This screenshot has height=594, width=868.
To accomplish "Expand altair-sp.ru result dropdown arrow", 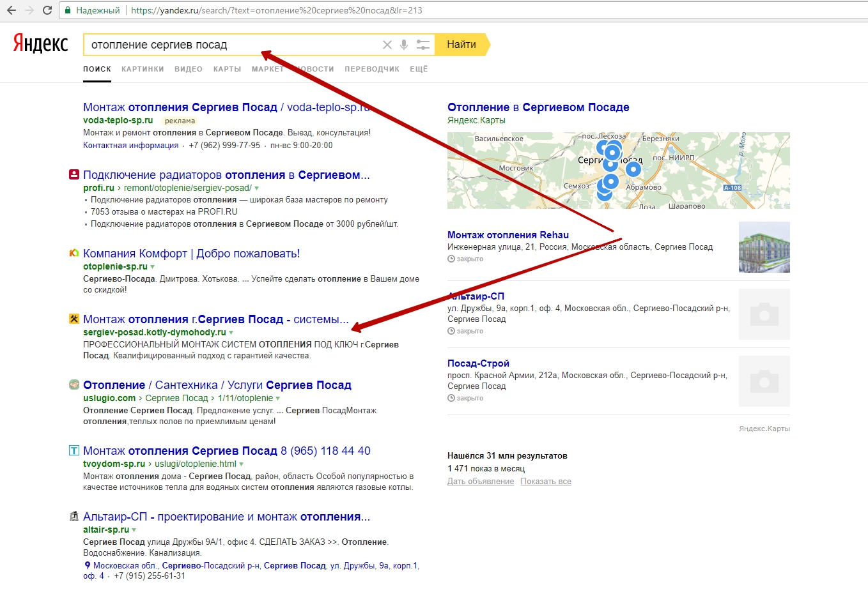I will pyautogui.click(x=134, y=530).
